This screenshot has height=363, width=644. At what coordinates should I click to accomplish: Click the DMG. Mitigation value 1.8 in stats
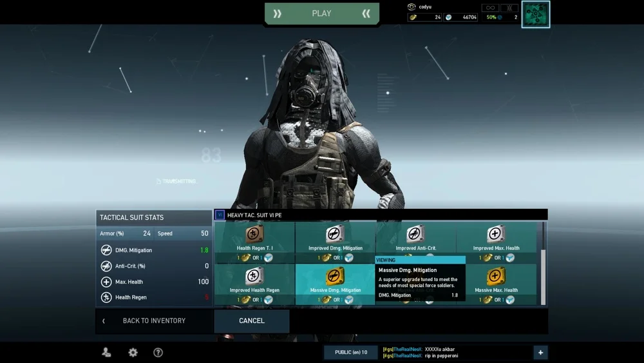[204, 250]
